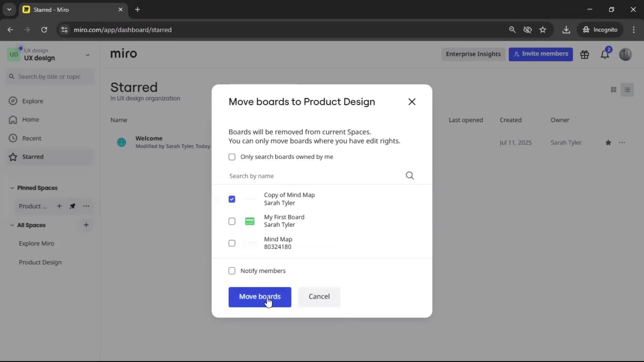644x362 pixels.
Task: Click the Search by title or topic field
Action: pos(50,77)
